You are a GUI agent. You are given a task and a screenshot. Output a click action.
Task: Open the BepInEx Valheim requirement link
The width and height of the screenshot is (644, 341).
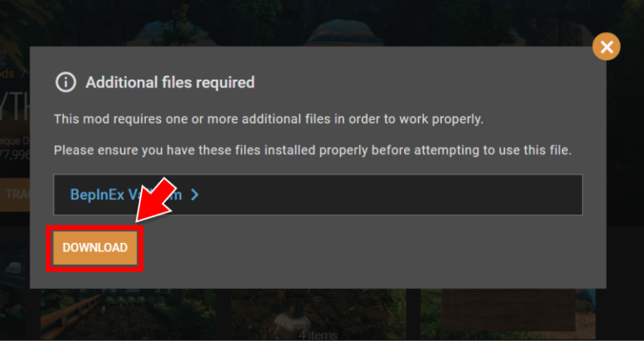coord(126,194)
